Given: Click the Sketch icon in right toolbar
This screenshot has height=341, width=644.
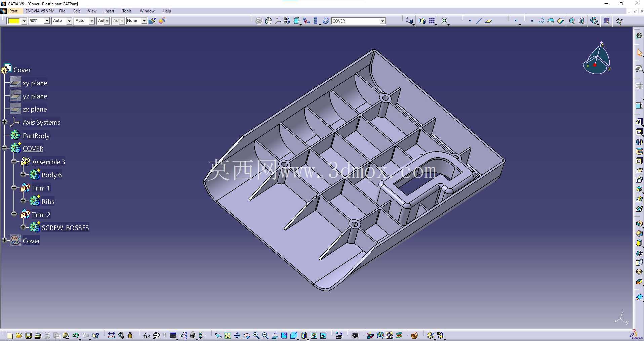Looking at the screenshot, I should (639, 68).
